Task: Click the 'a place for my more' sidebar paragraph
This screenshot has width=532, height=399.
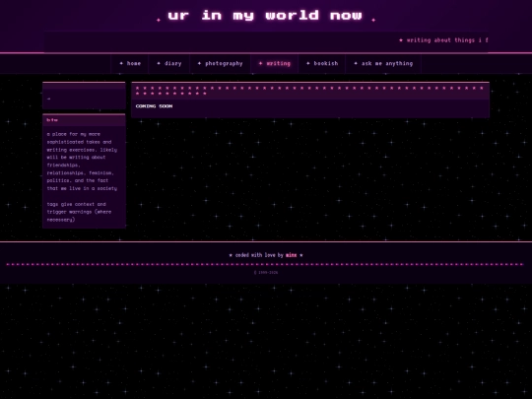Action: [82, 162]
